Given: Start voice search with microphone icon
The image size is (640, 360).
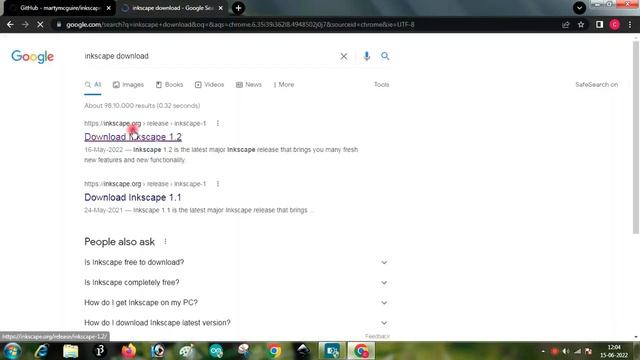Looking at the screenshot, I should coord(367,56).
